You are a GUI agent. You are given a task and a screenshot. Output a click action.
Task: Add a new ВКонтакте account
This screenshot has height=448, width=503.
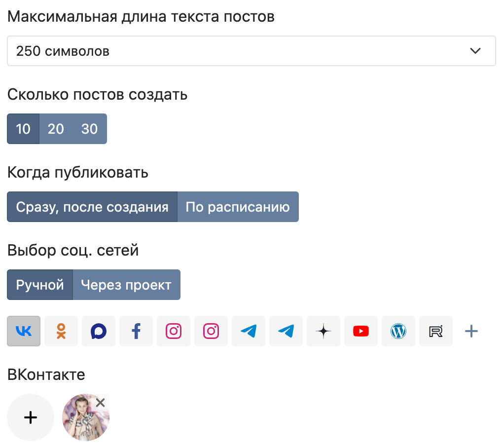(31, 417)
